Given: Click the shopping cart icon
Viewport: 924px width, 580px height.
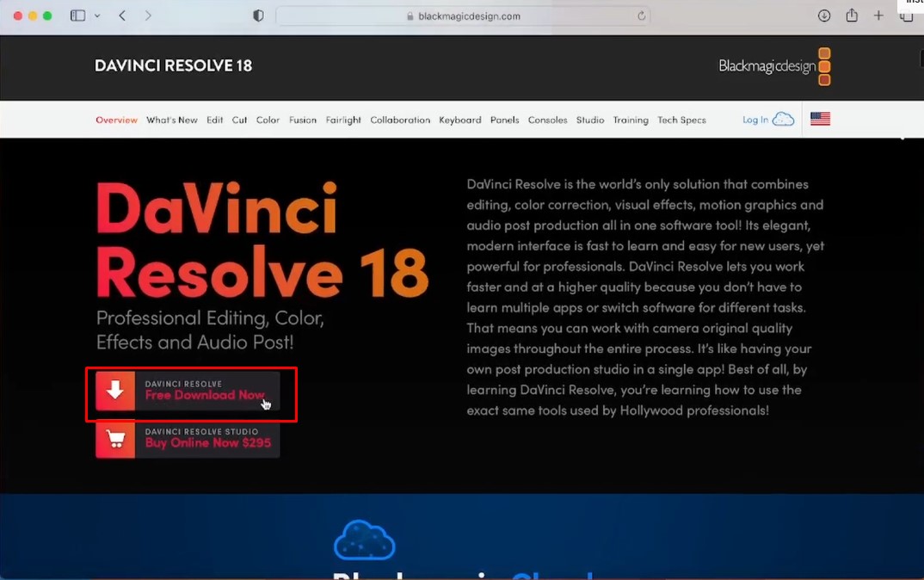Looking at the screenshot, I should point(115,439).
